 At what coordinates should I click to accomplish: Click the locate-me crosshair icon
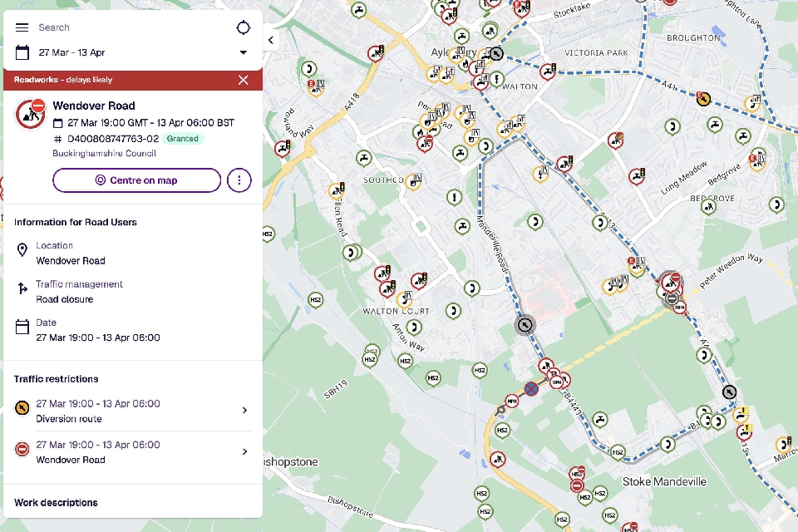coord(243,28)
